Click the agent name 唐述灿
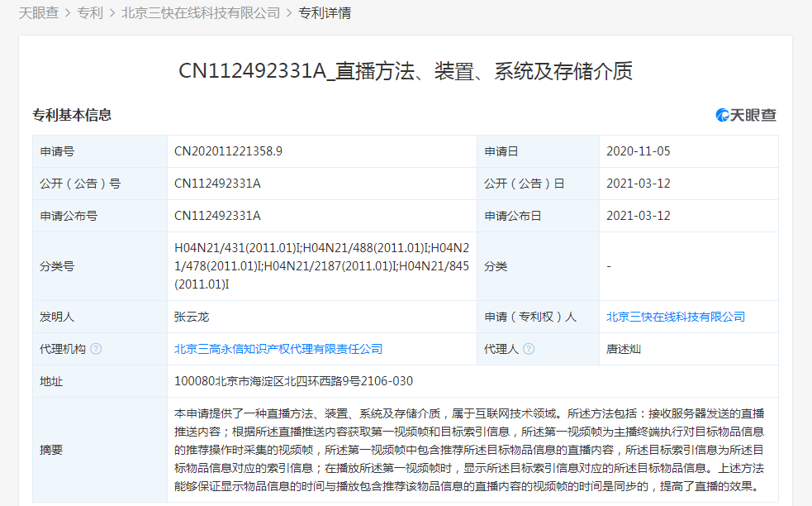This screenshot has height=506, width=812. [624, 349]
